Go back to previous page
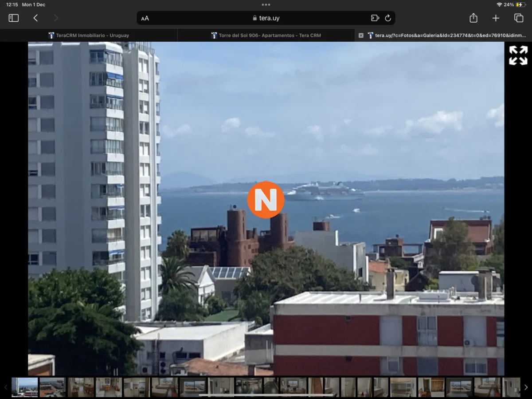 click(35, 18)
